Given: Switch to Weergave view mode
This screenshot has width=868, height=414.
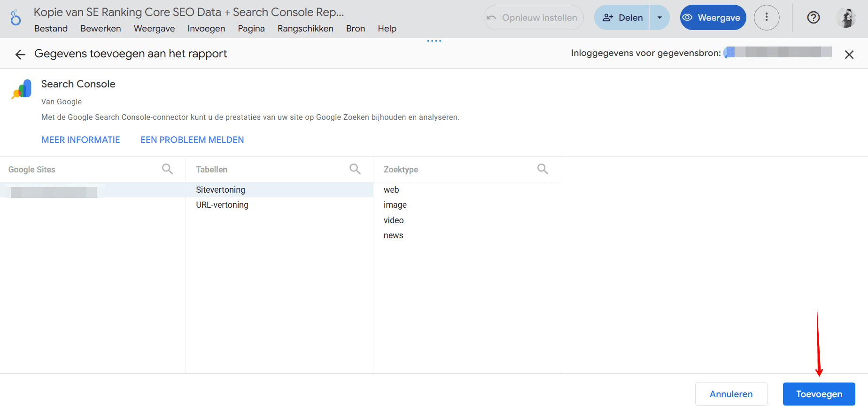Looking at the screenshot, I should pos(713,17).
